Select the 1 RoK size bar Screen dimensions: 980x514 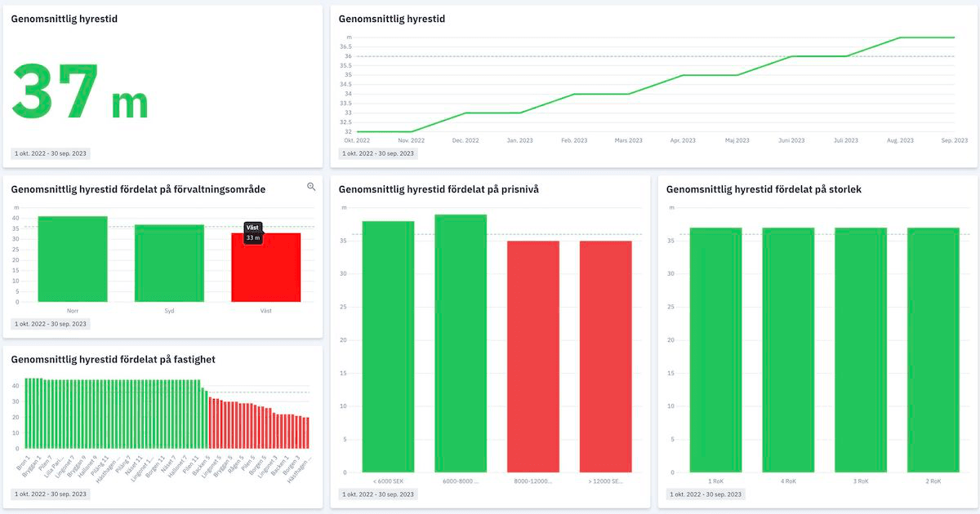pyautogui.click(x=715, y=350)
